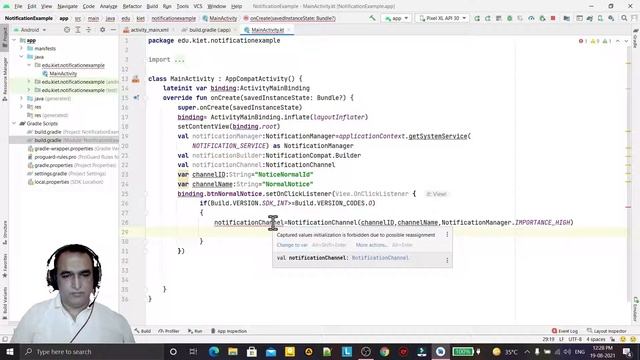Expand the res folder
Image resolution: width=640 pixels, height=360 pixels.
(22, 107)
